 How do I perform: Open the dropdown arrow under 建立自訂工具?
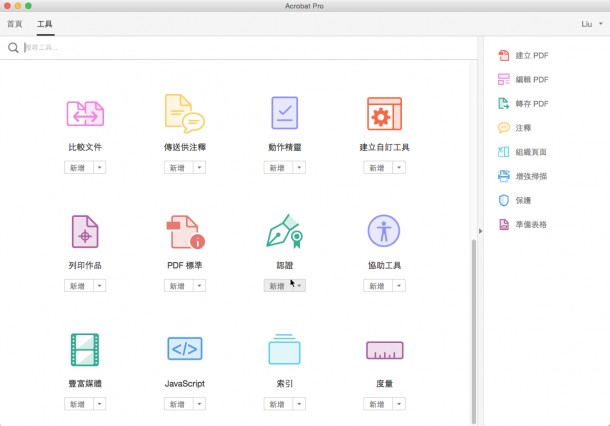(400, 168)
